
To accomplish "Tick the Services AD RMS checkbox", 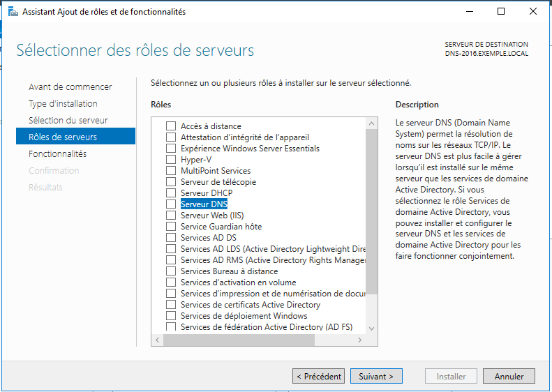I will pos(171,260).
